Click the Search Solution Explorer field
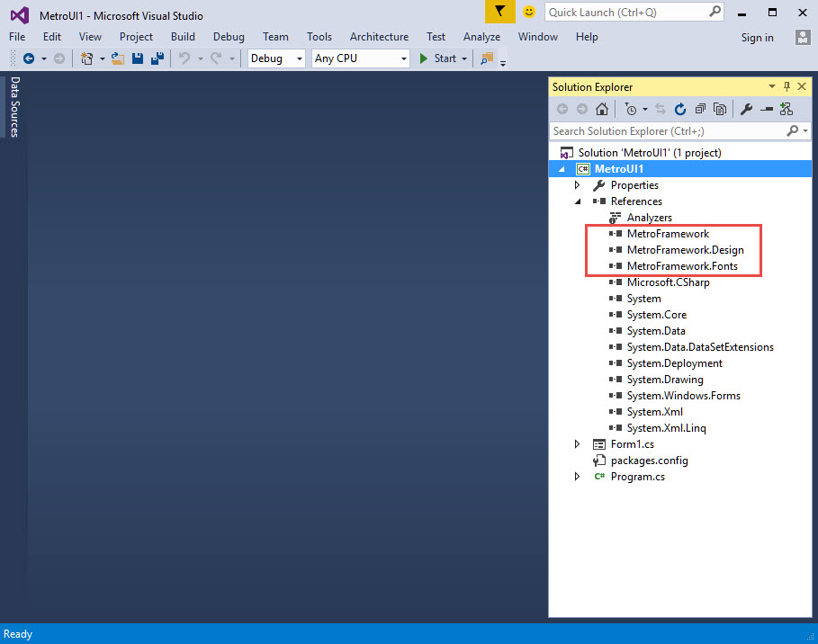This screenshot has width=818, height=644. (666, 131)
